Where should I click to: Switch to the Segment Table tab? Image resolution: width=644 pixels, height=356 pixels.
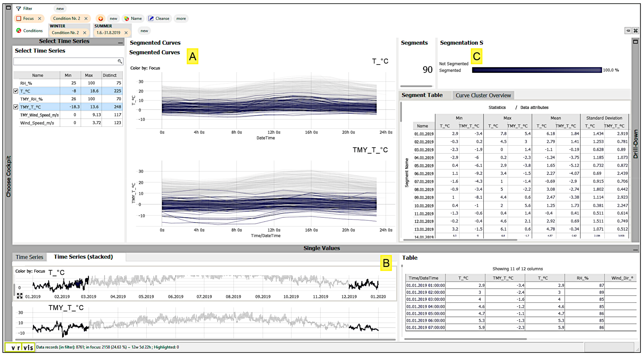(x=422, y=95)
